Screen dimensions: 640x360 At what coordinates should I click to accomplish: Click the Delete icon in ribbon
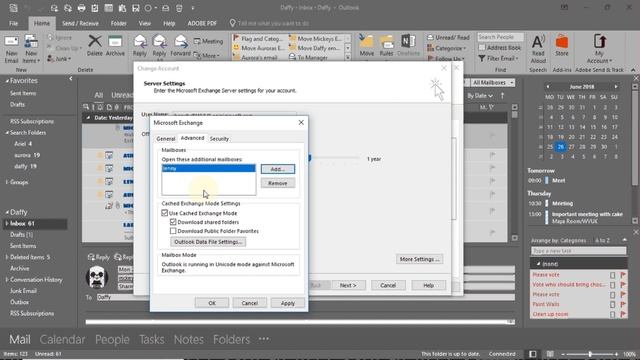pyautogui.click(x=95, y=45)
